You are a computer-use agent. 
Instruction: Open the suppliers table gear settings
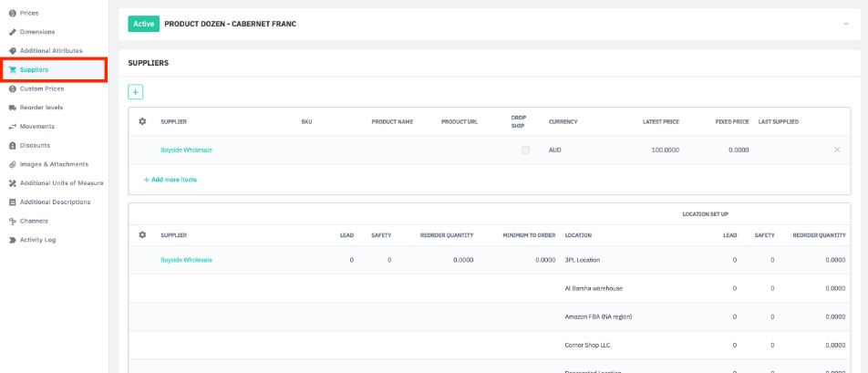(142, 121)
